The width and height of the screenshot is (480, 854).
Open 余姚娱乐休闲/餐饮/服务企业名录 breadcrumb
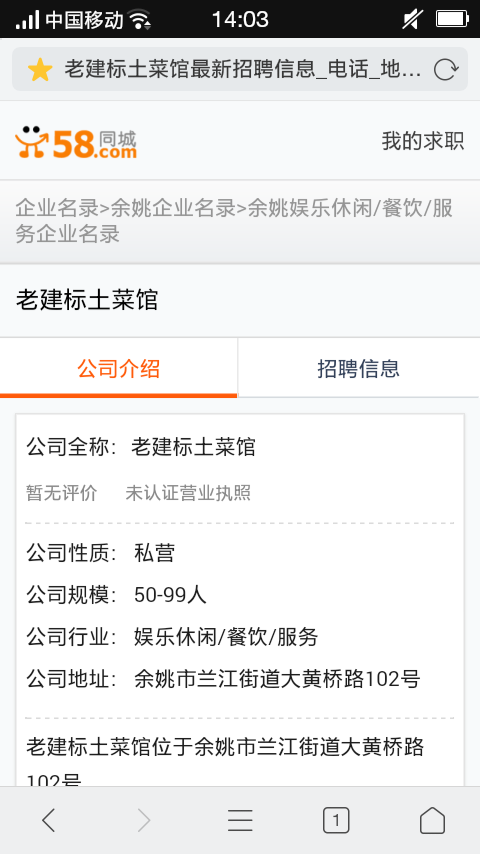(234, 222)
